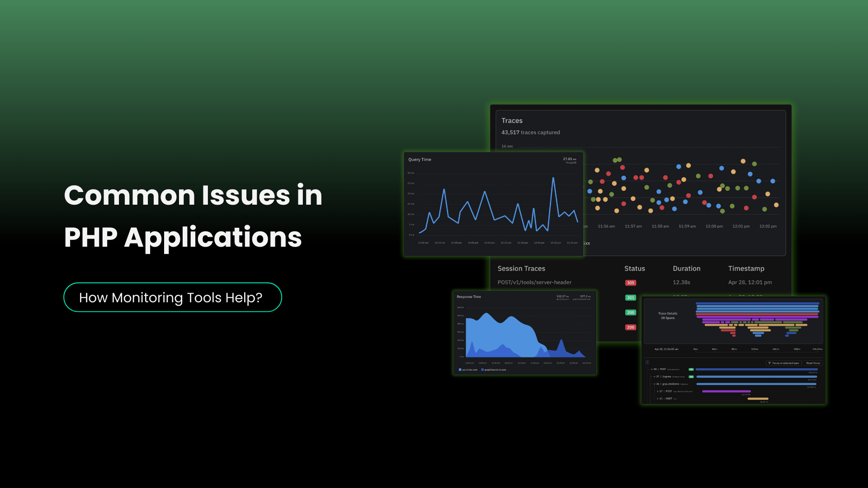The height and width of the screenshot is (488, 868).
Task: Click the red 200 badge in Session Traces
Action: pos(630,327)
